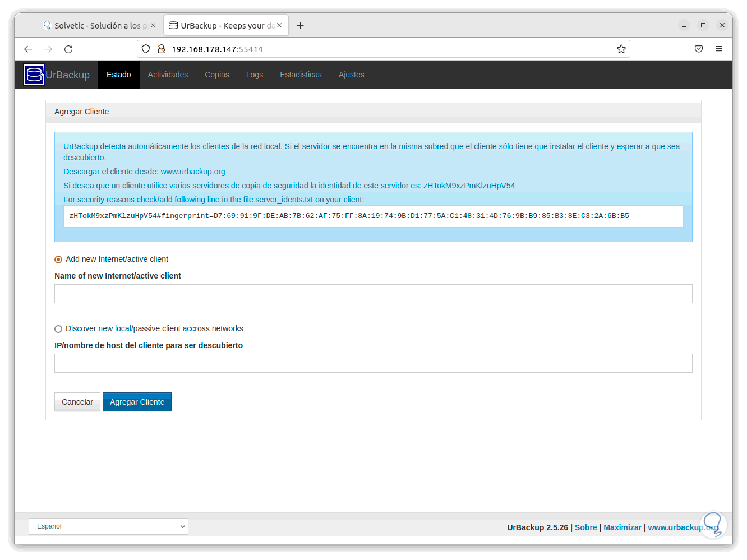Click the Cancelar button

77,402
